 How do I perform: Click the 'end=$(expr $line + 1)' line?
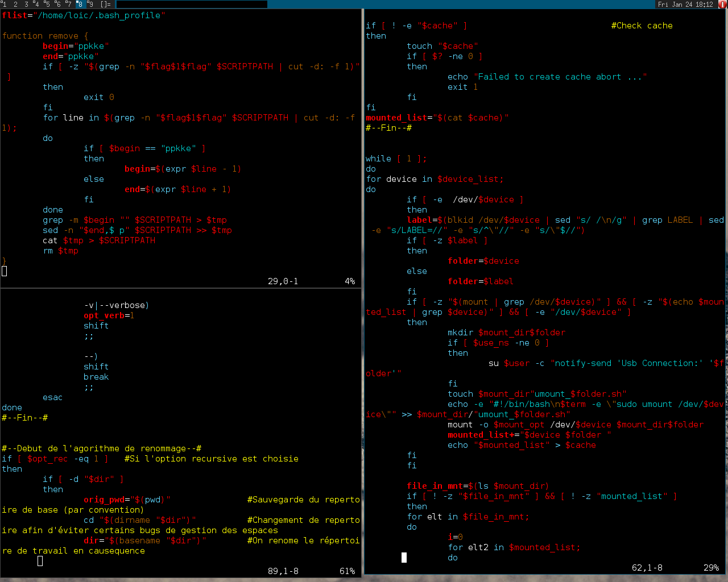(178, 189)
